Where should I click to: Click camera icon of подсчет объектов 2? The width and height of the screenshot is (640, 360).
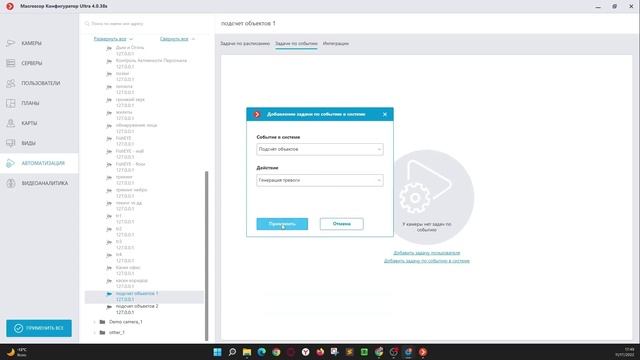tap(109, 307)
